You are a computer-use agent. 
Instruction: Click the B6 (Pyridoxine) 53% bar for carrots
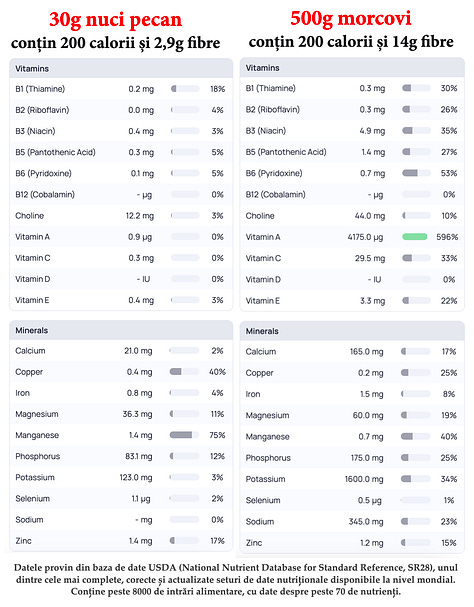click(416, 173)
